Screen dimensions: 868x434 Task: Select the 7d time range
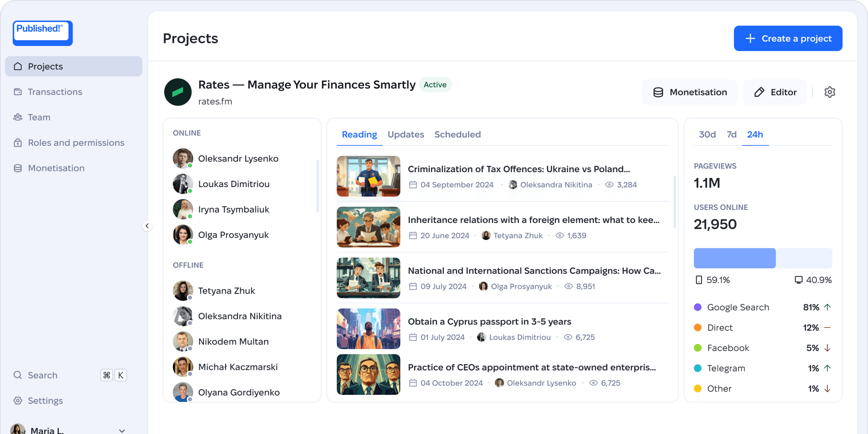(731, 134)
